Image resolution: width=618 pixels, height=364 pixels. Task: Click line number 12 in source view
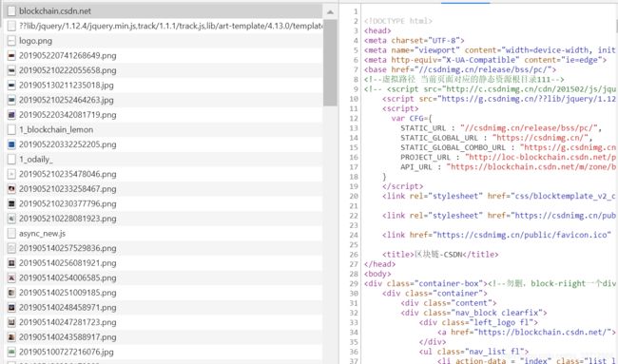354,118
